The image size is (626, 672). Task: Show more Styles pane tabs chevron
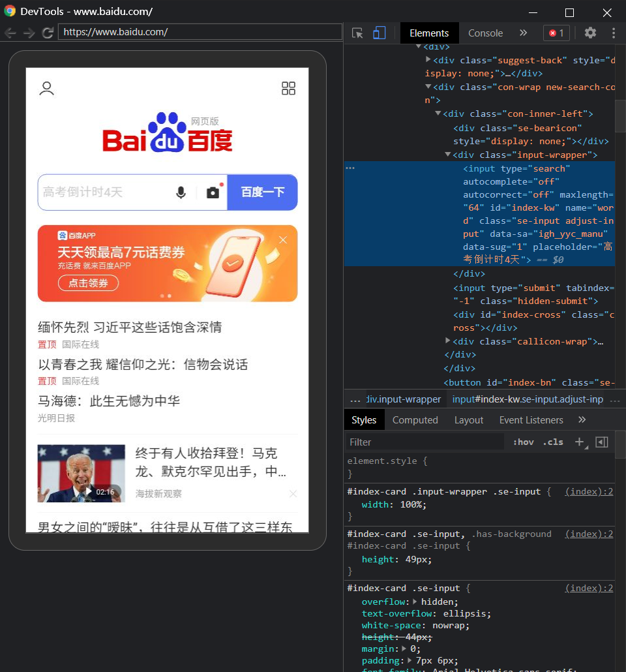tap(582, 420)
